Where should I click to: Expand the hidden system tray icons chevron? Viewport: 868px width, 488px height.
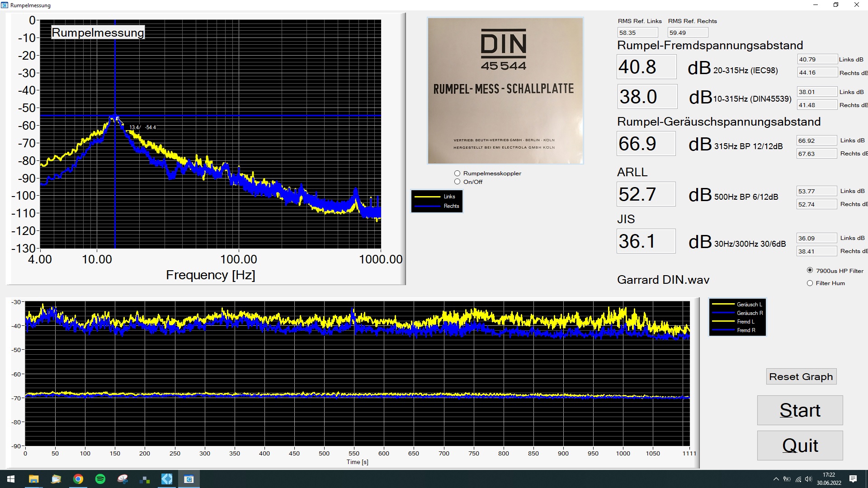[x=776, y=479]
